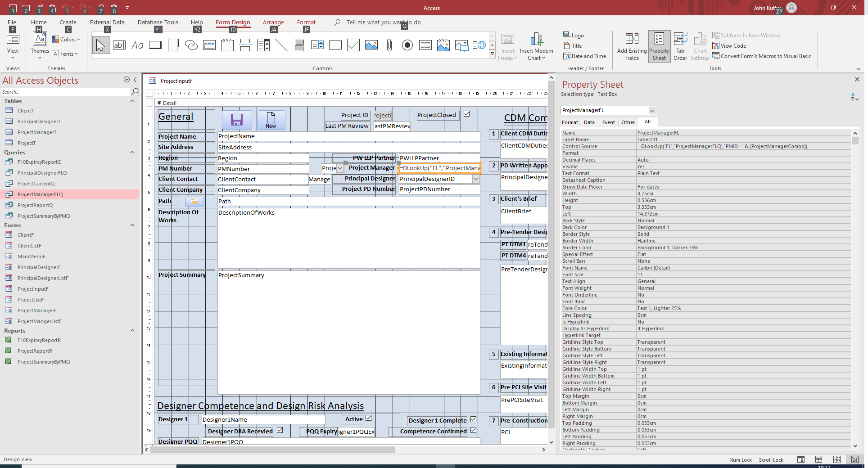
Task: Pick the Combo Box control
Action: pyautogui.click(x=263, y=45)
